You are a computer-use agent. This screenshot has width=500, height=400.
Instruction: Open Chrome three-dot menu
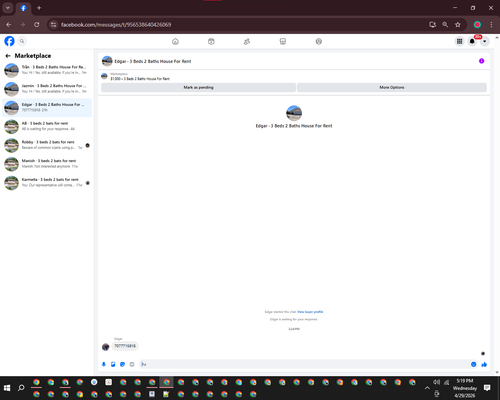[491, 25]
